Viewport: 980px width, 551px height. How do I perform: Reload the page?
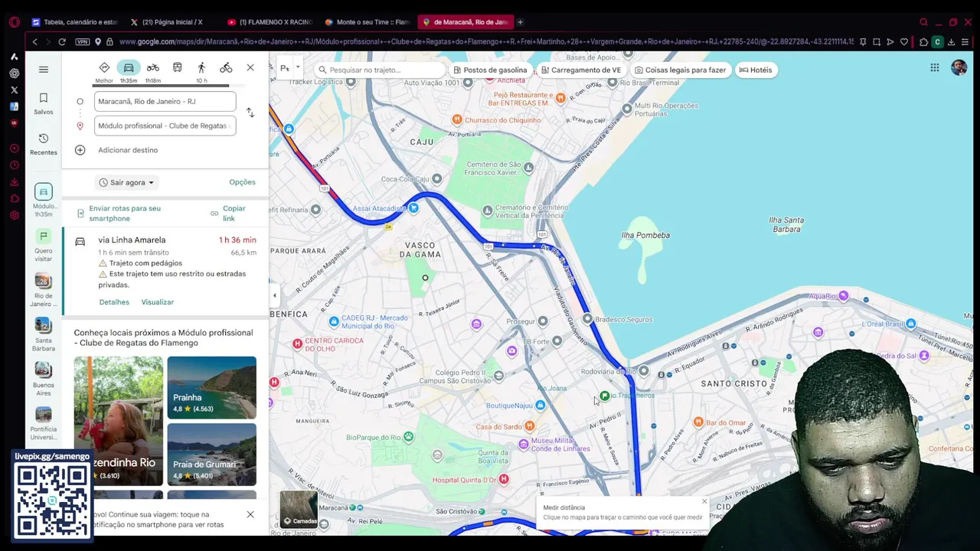[62, 42]
